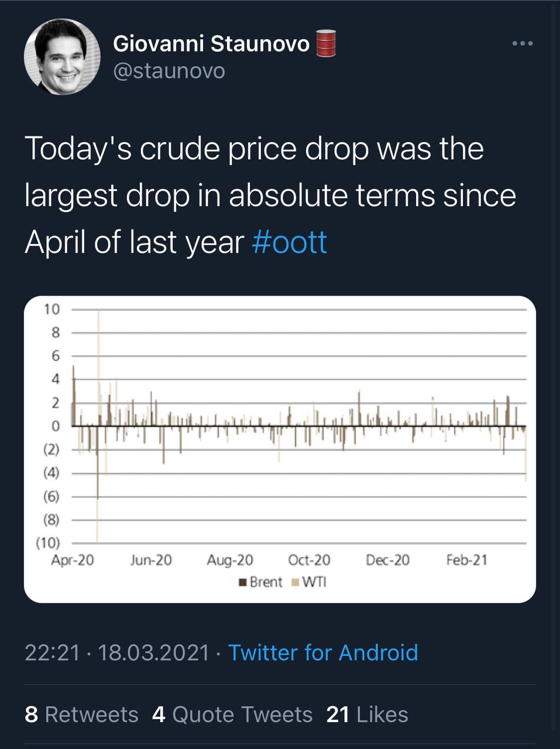Image resolution: width=560 pixels, height=749 pixels.
Task: Click the 22:21 · 18.03.2021 timestamp
Action: 117,652
